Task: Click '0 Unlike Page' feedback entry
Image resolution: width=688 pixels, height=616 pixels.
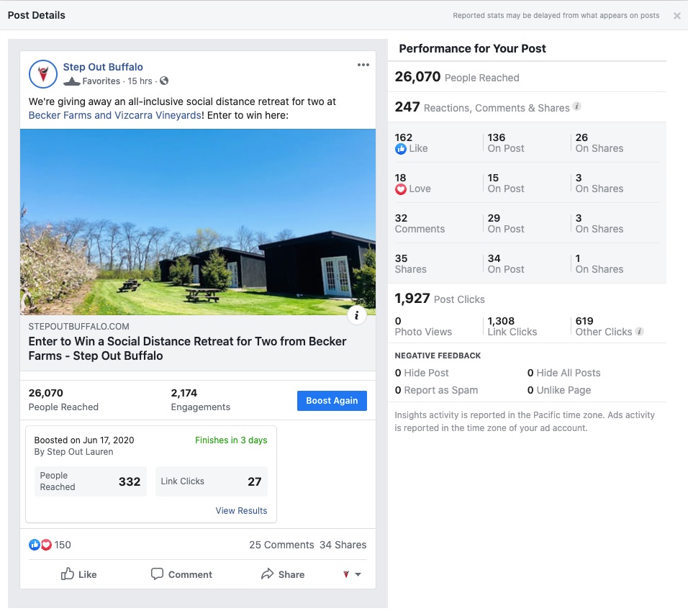Action: (x=558, y=390)
